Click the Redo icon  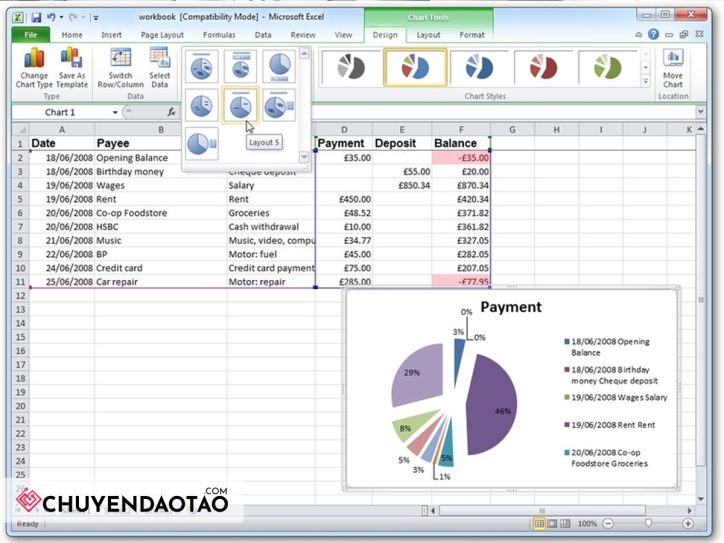coord(73,18)
